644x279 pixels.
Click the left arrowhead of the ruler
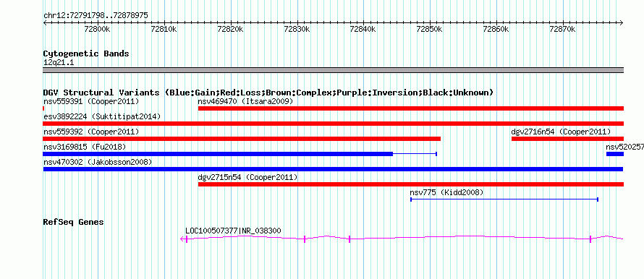(45, 23)
